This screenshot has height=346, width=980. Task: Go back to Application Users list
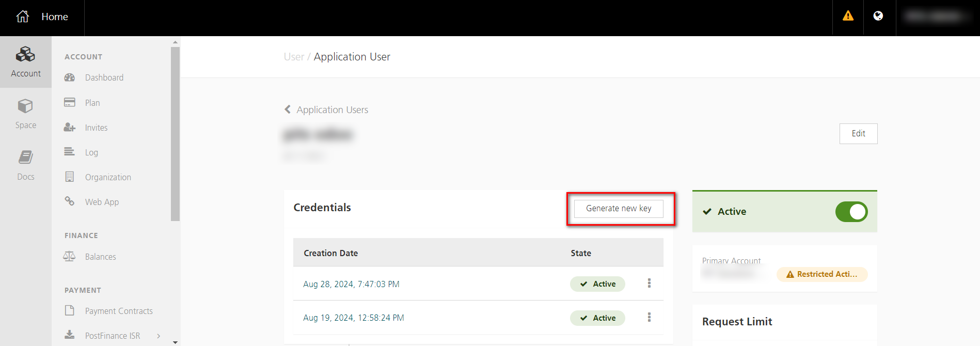tap(326, 109)
